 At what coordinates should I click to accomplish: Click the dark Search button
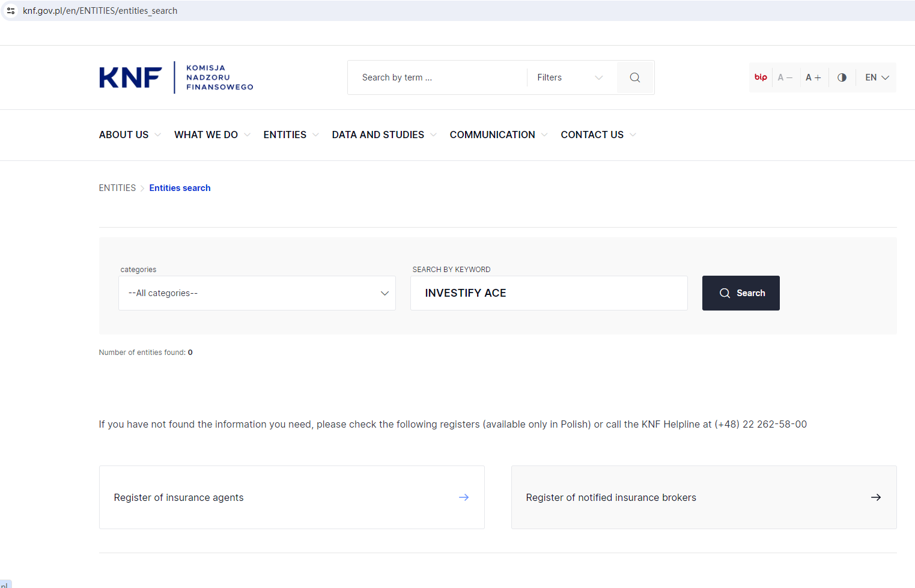pos(741,293)
